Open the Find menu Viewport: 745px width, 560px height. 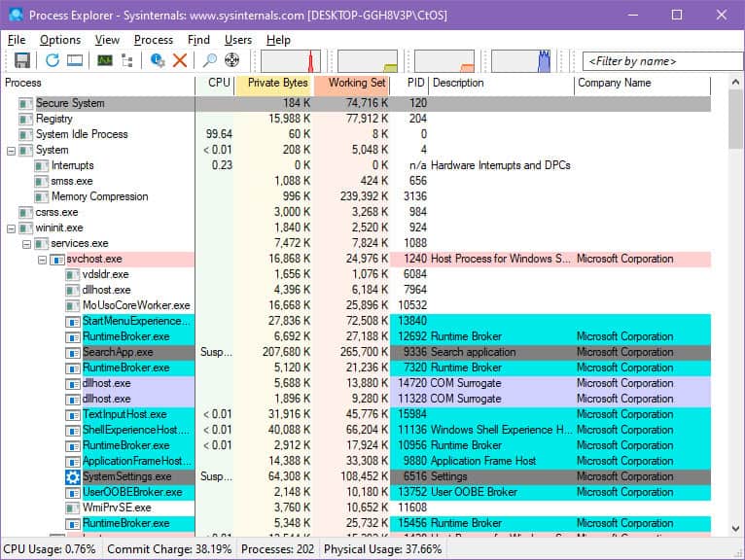tap(198, 40)
